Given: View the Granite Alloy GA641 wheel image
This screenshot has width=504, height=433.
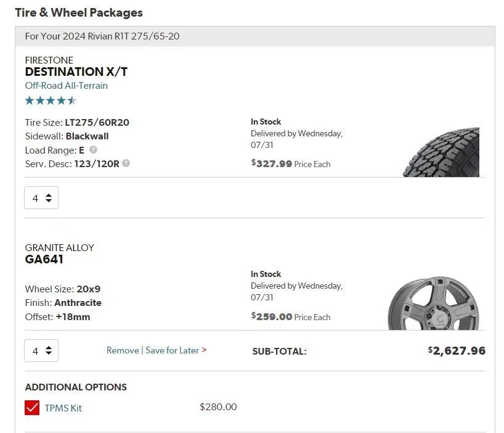Looking at the screenshot, I should coord(434,303).
